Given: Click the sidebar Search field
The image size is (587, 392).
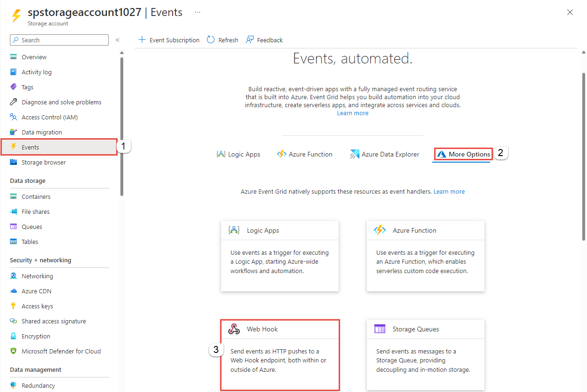Looking at the screenshot, I should point(59,40).
